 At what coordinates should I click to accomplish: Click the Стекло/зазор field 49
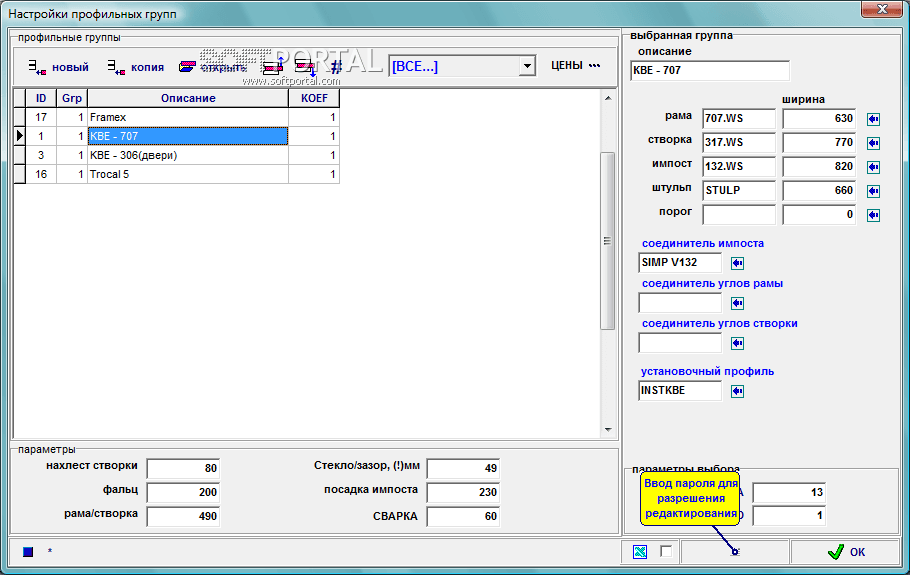pos(463,468)
